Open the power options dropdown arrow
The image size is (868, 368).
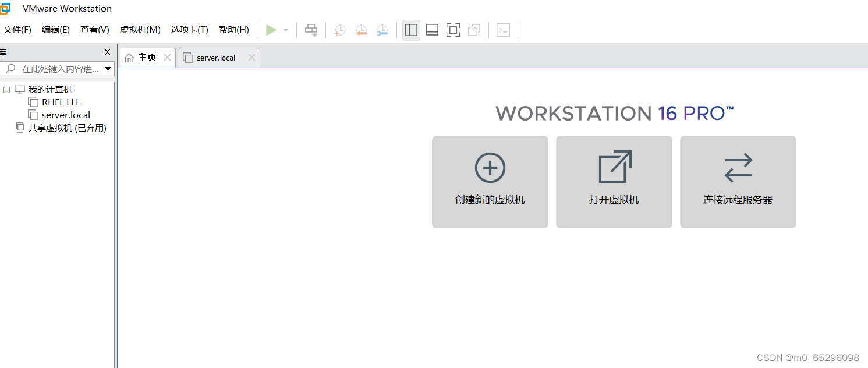tap(286, 30)
